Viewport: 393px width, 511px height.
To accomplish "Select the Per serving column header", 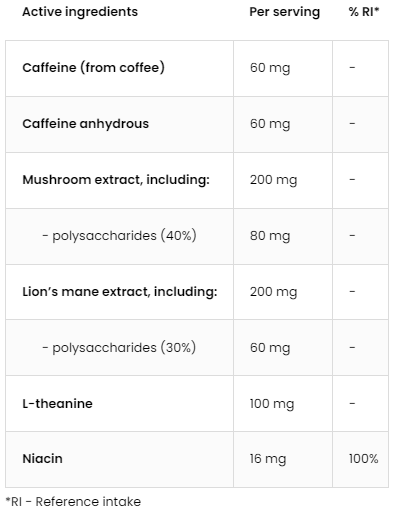I will pyautogui.click(x=285, y=12).
